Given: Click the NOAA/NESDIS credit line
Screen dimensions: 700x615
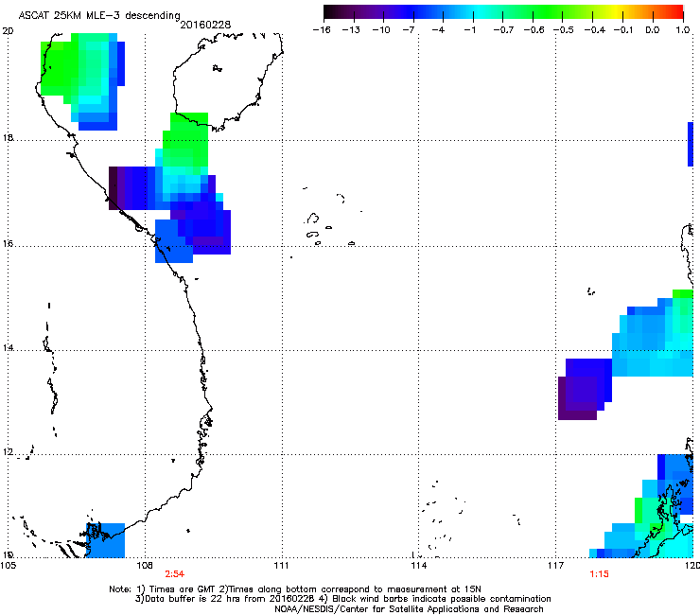Looking at the screenshot, I should (409, 608).
